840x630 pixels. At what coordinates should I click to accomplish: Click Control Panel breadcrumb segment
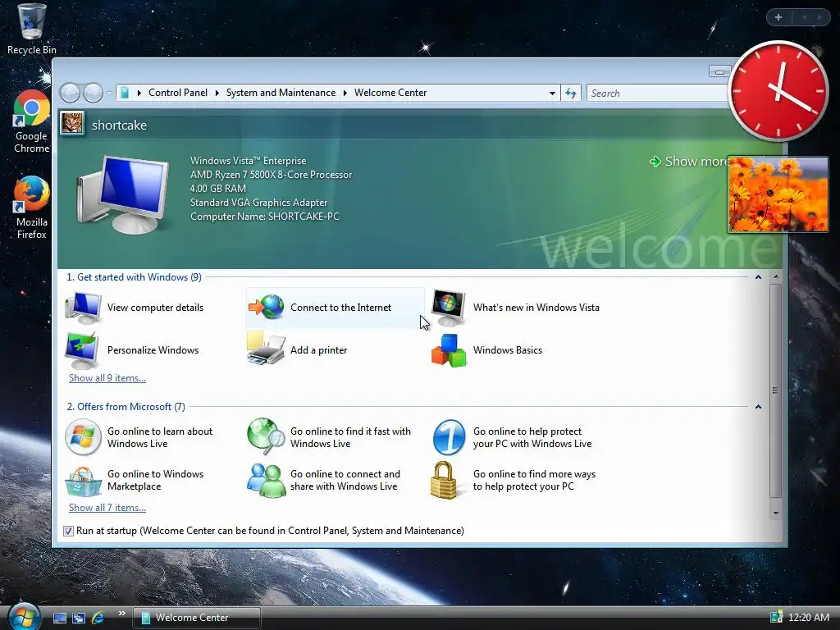(178, 93)
